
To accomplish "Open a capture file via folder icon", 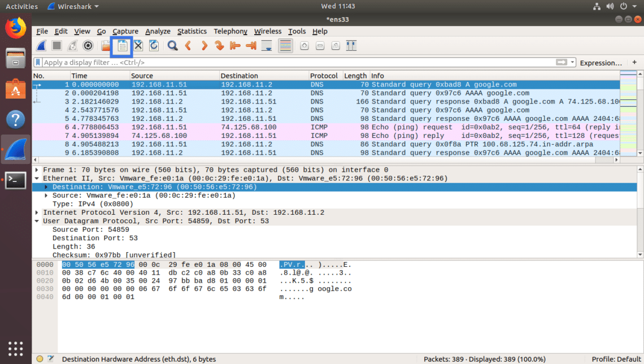I will 106,46.
